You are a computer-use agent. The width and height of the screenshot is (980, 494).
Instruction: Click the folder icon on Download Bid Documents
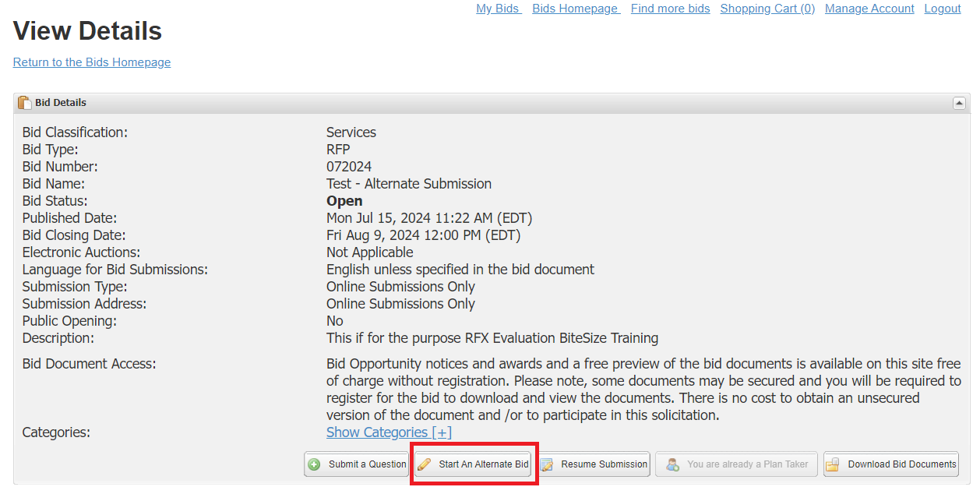pyautogui.click(x=833, y=464)
